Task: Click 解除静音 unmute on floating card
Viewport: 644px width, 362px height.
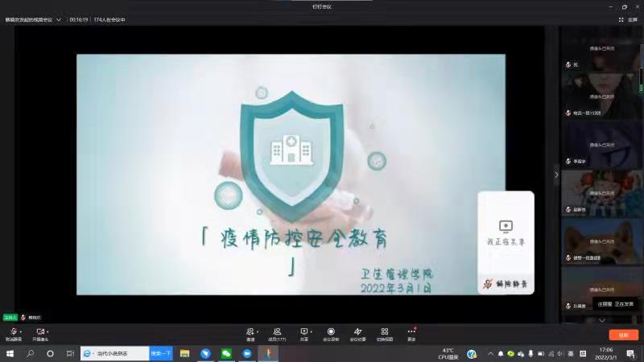Action: click(x=505, y=284)
